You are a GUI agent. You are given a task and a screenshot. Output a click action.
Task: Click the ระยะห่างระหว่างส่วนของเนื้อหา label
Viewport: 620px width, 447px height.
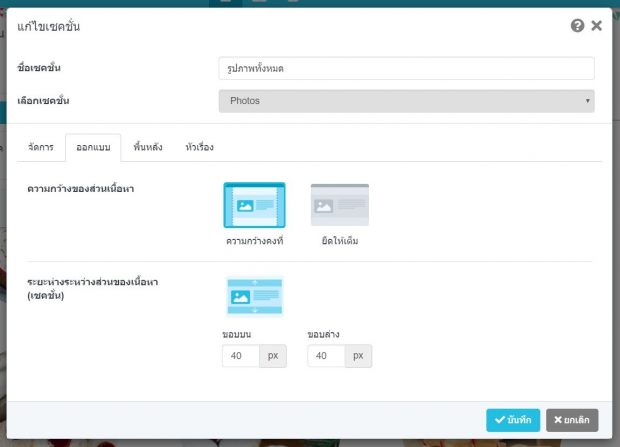click(93, 288)
